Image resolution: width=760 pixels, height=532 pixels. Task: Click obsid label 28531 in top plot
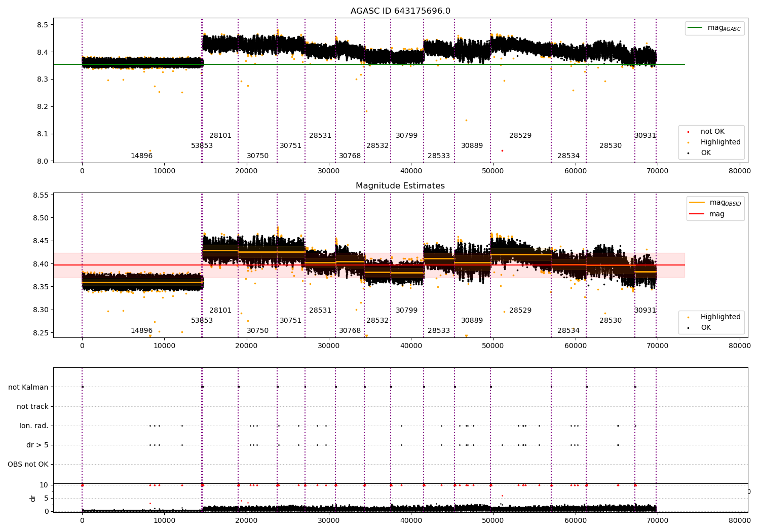(x=320, y=136)
